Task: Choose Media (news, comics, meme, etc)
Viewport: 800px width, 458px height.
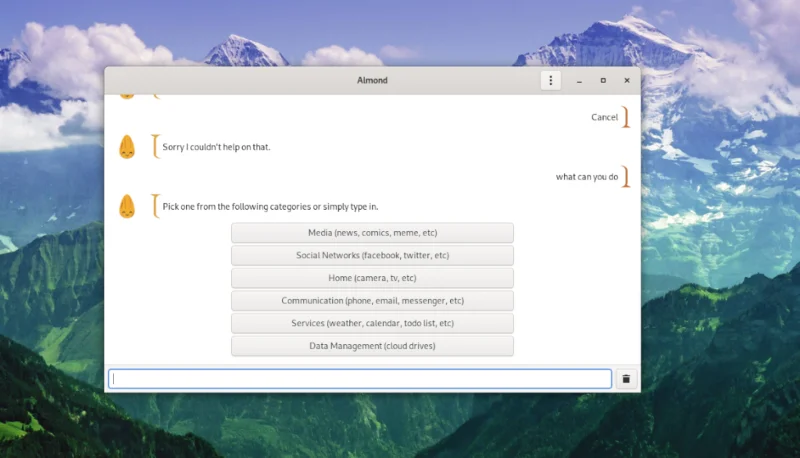Action: click(x=372, y=233)
